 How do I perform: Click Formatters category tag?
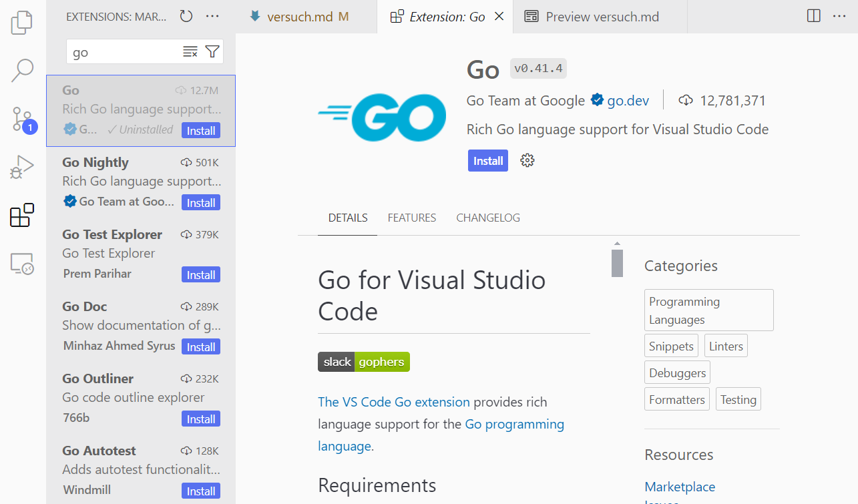tap(677, 399)
